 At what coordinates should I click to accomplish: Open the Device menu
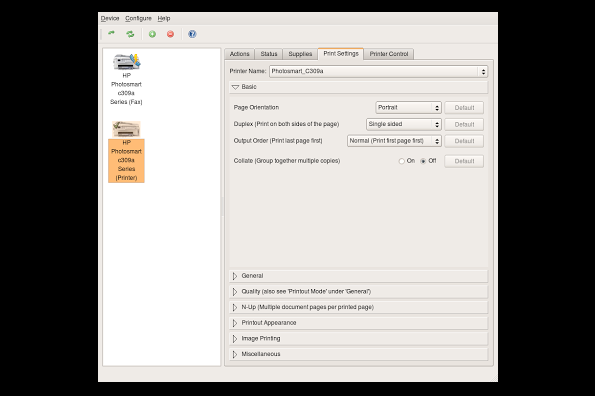tap(110, 18)
